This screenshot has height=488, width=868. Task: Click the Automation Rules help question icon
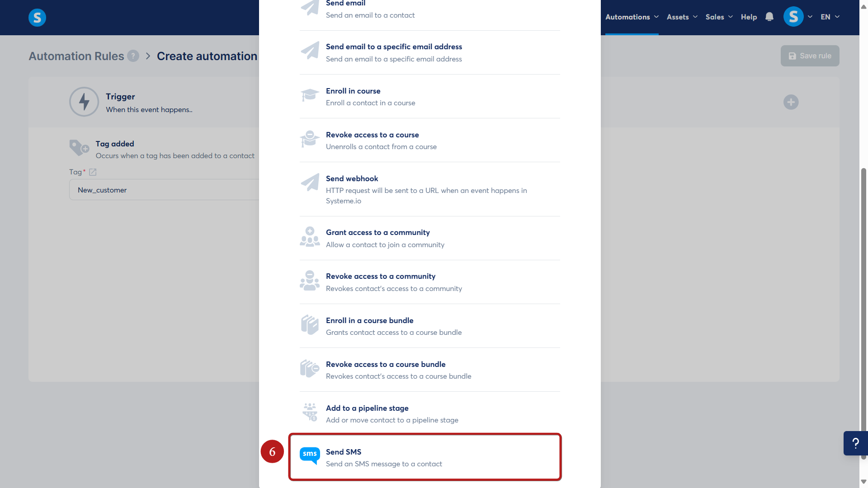(133, 56)
